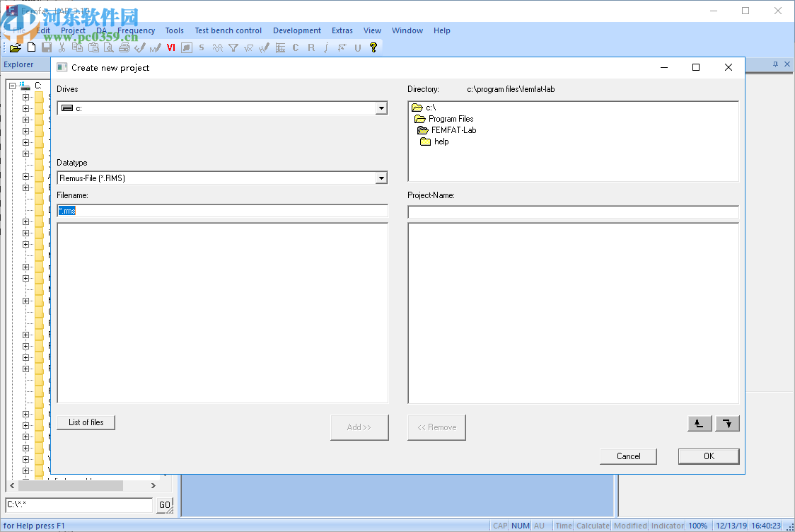Image resolution: width=795 pixels, height=532 pixels.
Task: Click the arrow axes toolbar icon
Action: coord(342,47)
